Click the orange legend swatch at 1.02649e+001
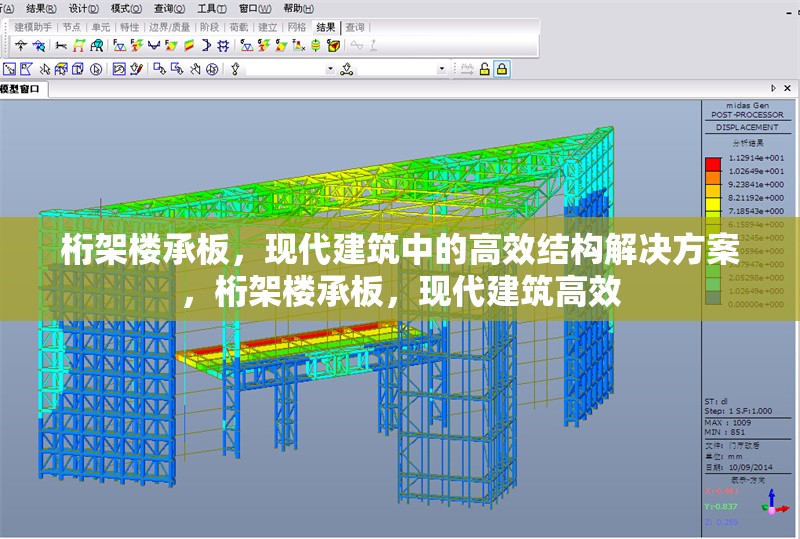 (x=713, y=178)
